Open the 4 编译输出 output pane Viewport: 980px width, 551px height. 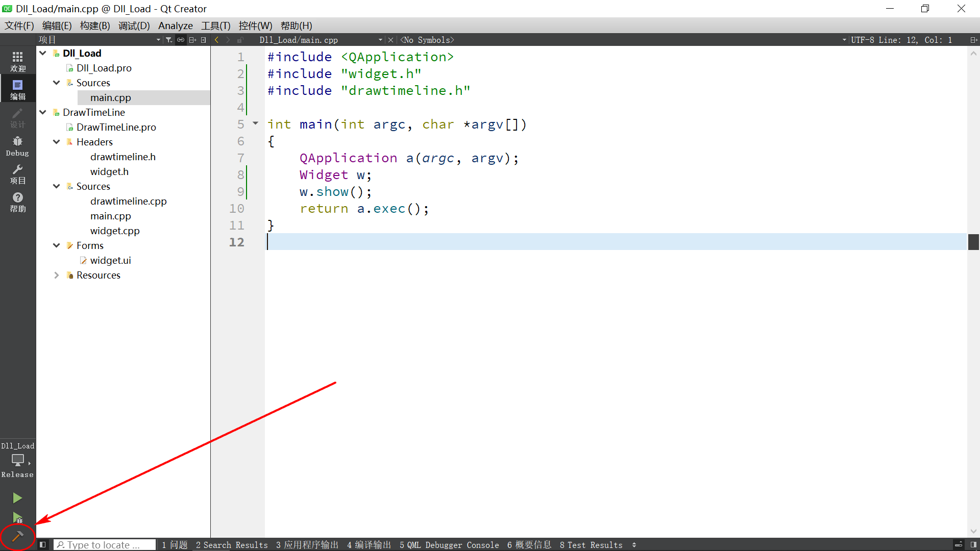click(x=369, y=545)
